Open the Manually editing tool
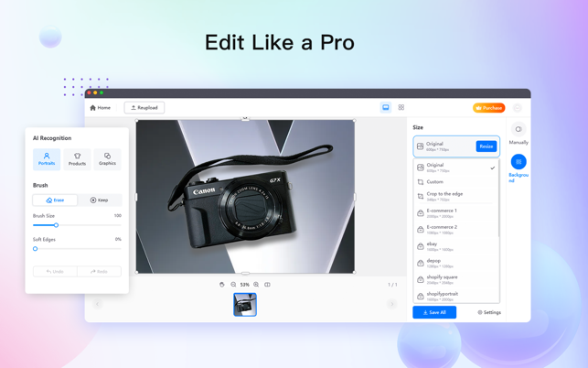The height and width of the screenshot is (368, 588). 519,134
